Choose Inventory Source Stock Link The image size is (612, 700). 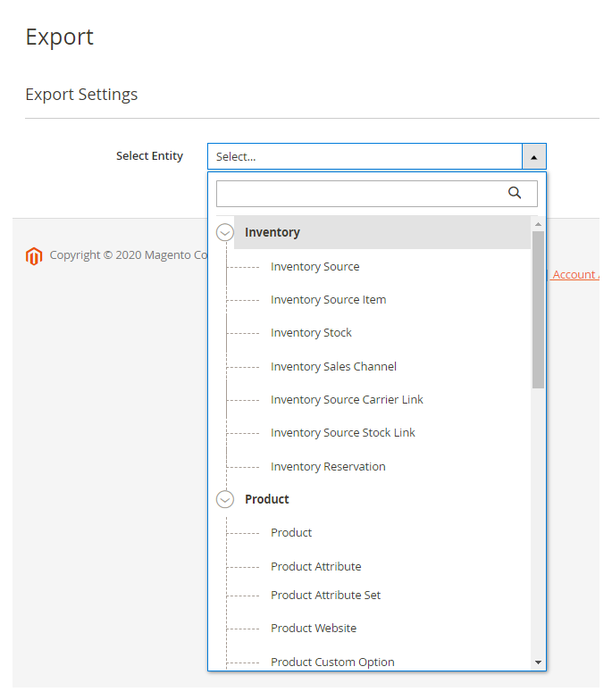coord(342,433)
